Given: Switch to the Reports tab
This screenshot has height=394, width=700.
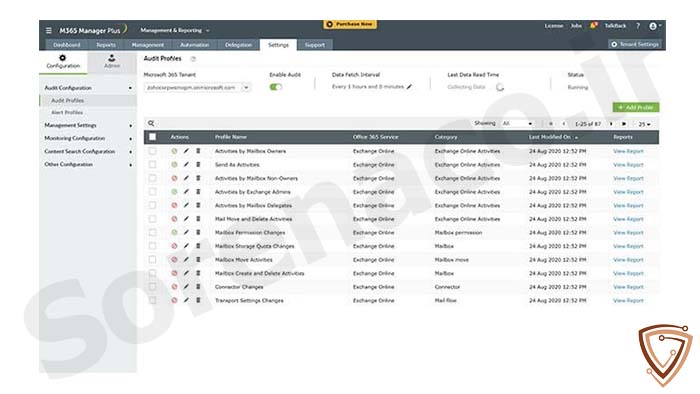Looking at the screenshot, I should pos(106,45).
